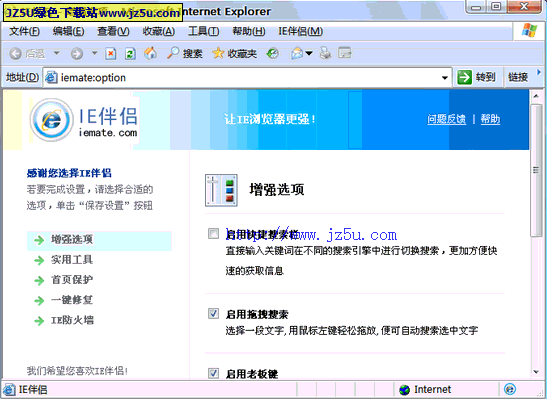Open the 文件(F) menu
The height and width of the screenshot is (399, 547).
(24, 31)
